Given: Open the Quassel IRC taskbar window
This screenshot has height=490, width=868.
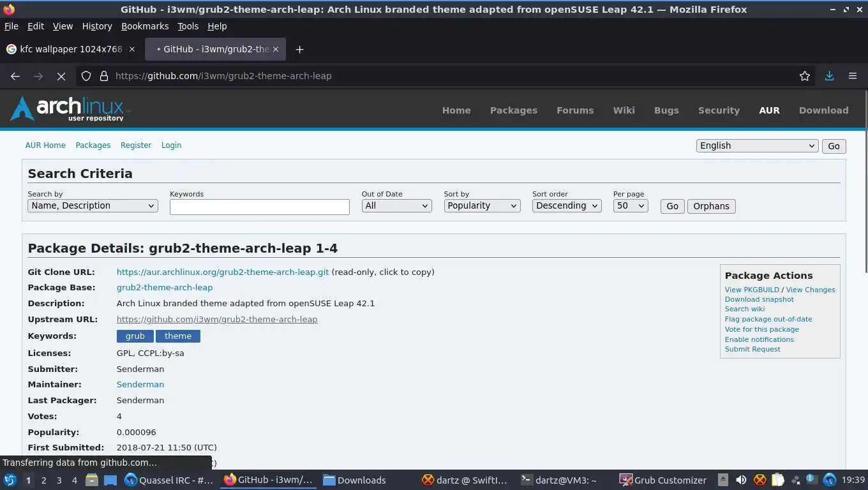Looking at the screenshot, I should pos(168,480).
